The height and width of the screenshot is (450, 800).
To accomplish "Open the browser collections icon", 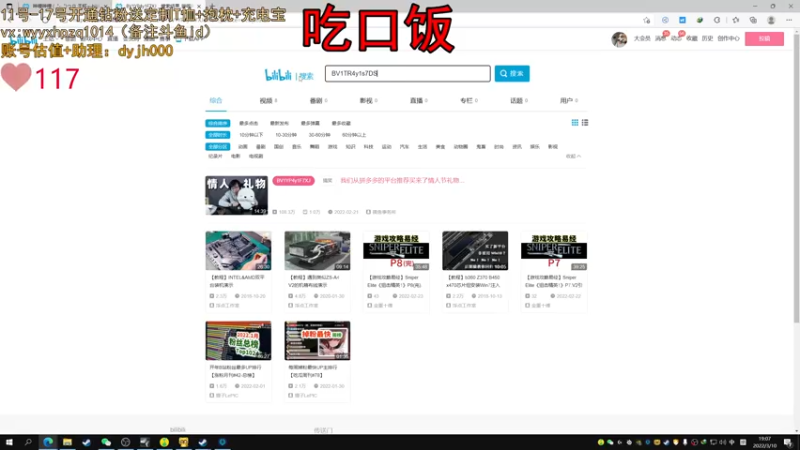I will click(753, 20).
